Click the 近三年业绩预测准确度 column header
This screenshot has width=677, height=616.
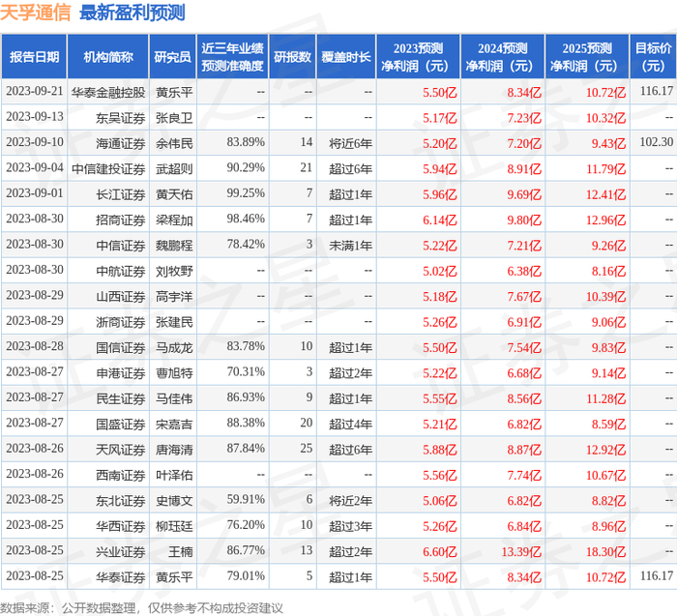pyautogui.click(x=233, y=57)
